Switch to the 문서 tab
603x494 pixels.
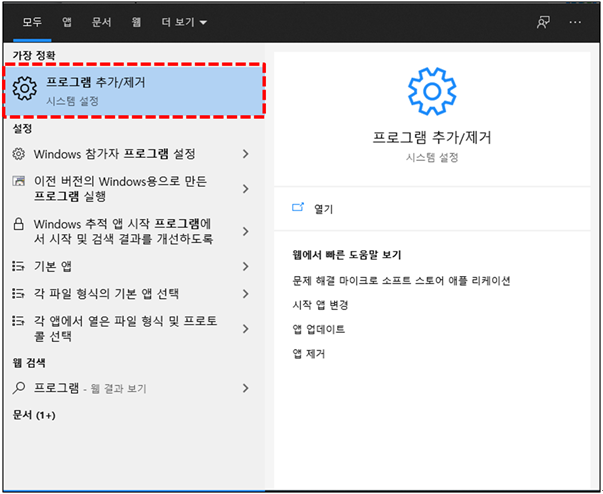102,22
